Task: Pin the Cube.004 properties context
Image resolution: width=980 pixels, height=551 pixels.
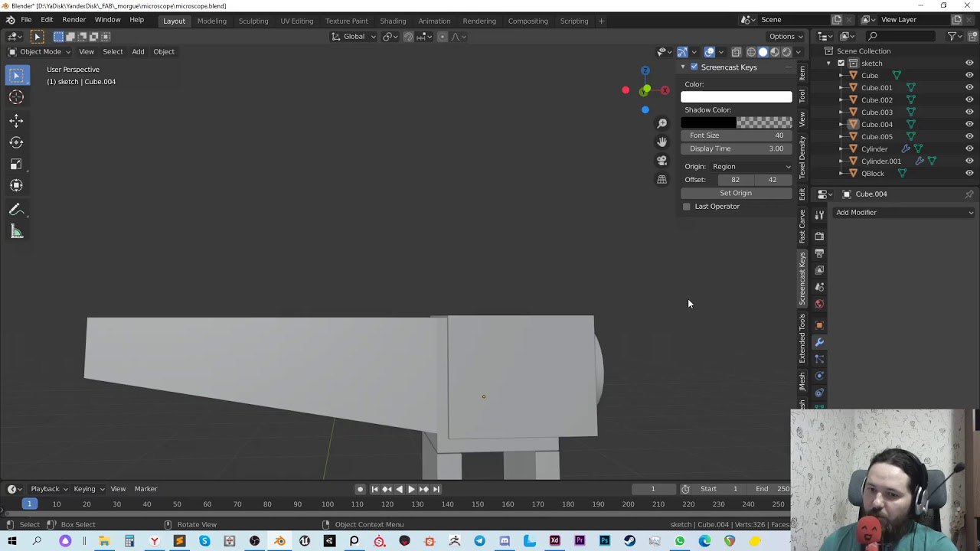Action: click(x=969, y=194)
